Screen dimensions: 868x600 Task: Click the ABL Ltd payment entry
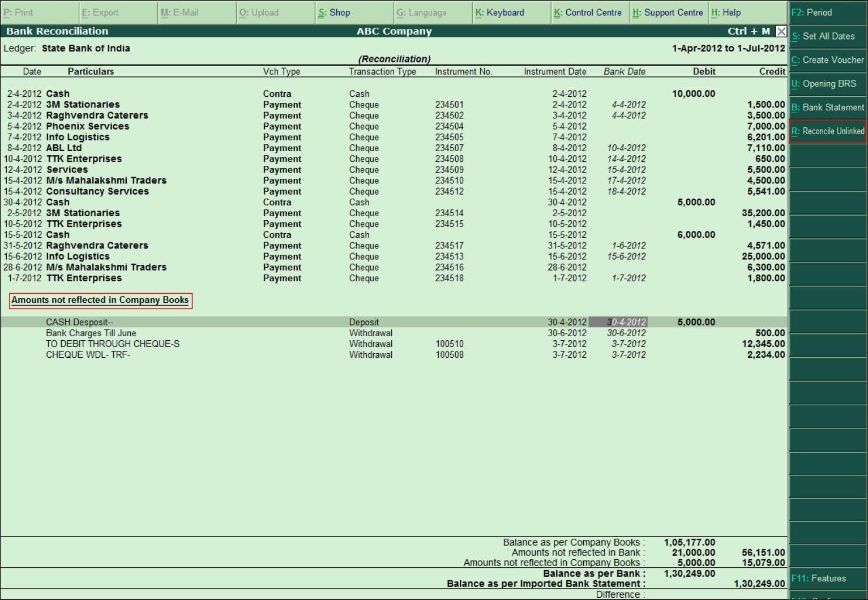coord(394,148)
